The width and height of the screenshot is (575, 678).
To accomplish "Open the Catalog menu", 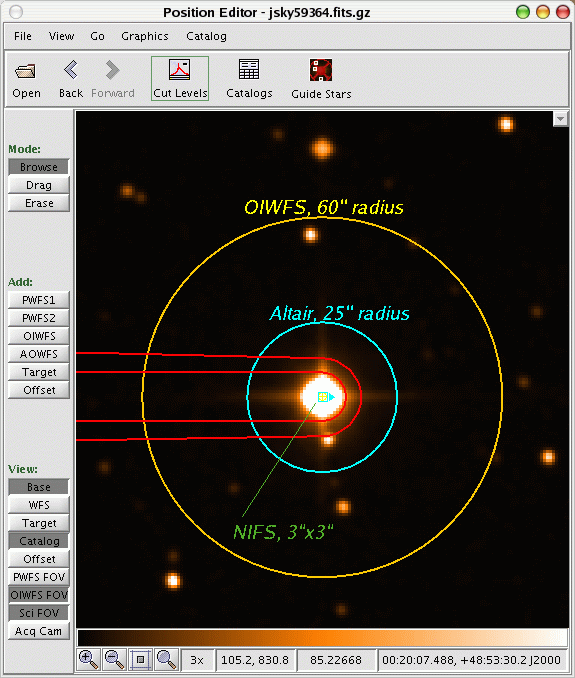I will tap(206, 36).
